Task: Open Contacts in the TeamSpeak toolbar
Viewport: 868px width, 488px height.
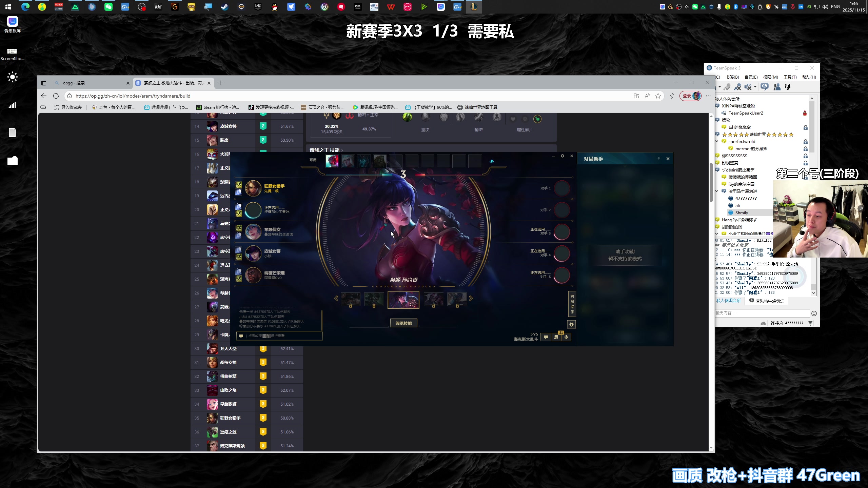Action: [x=778, y=87]
